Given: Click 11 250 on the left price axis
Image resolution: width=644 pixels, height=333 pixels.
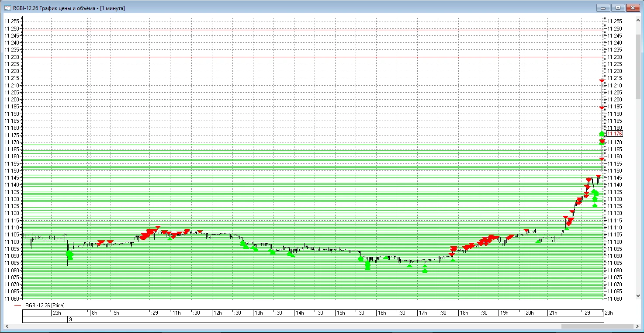Looking at the screenshot, I should tap(12, 28).
